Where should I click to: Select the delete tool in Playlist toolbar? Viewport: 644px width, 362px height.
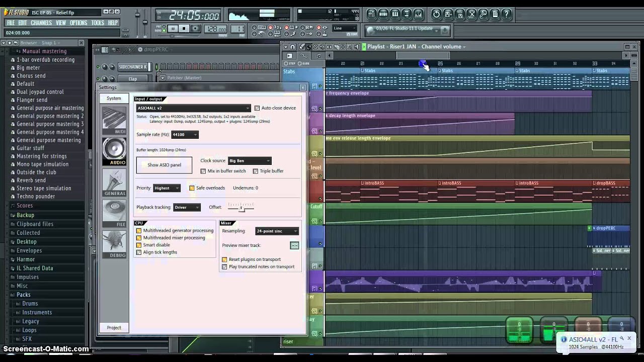pos(315,47)
